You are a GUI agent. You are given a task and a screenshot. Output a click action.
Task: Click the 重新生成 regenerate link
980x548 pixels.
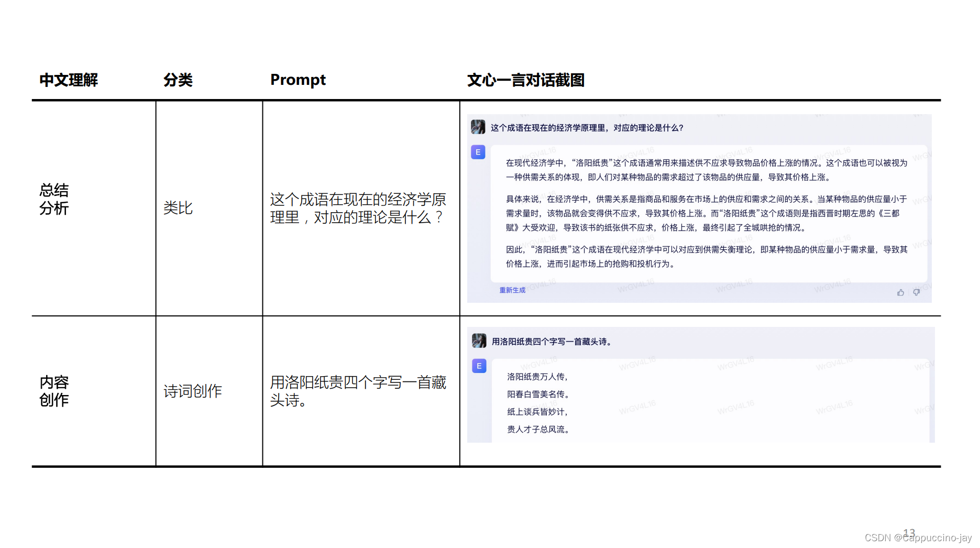click(x=512, y=290)
